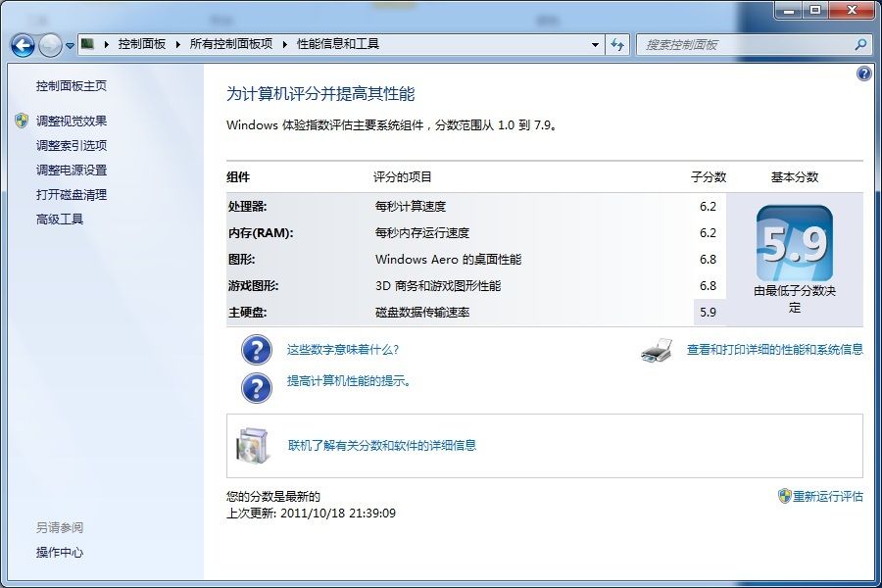Select the 游戏图形 row label
This screenshot has width=882, height=588.
(253, 286)
